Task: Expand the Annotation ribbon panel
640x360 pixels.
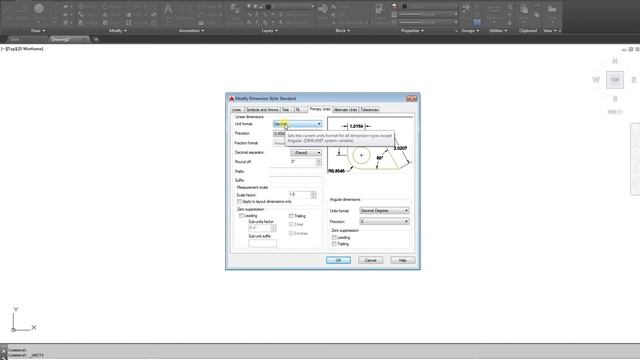Action: (x=191, y=31)
